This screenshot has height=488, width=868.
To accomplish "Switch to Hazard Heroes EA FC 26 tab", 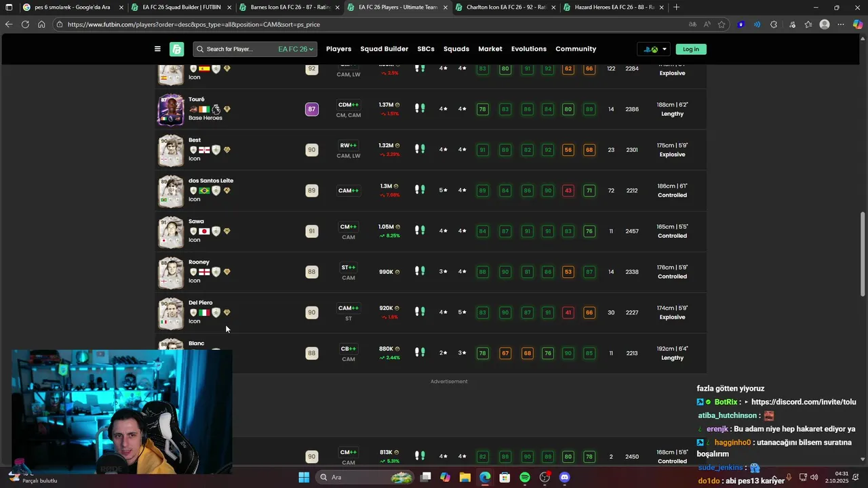I will 613,7.
